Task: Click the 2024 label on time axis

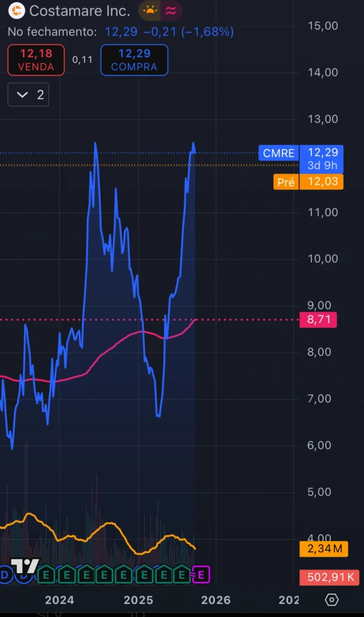Action: pyautogui.click(x=59, y=600)
